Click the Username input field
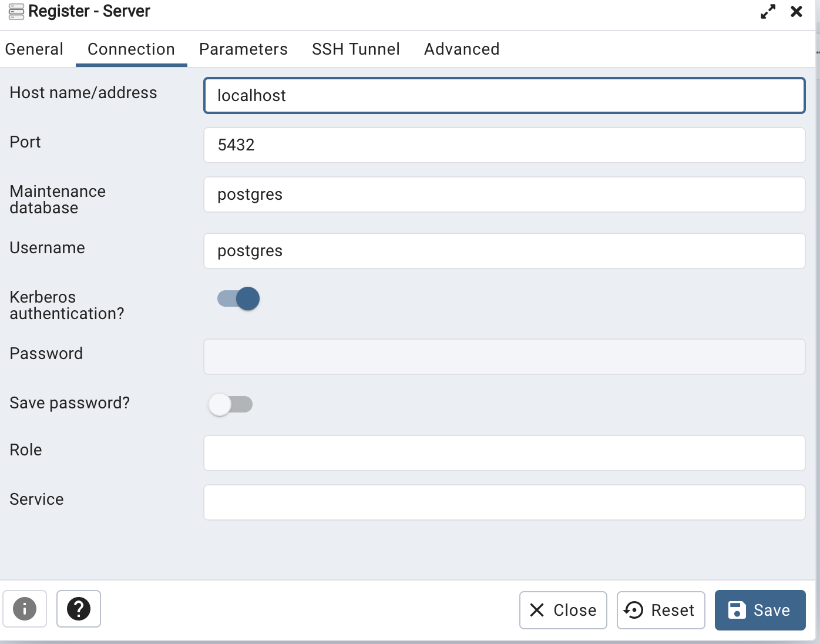The height and width of the screenshot is (644, 820). [x=504, y=251]
